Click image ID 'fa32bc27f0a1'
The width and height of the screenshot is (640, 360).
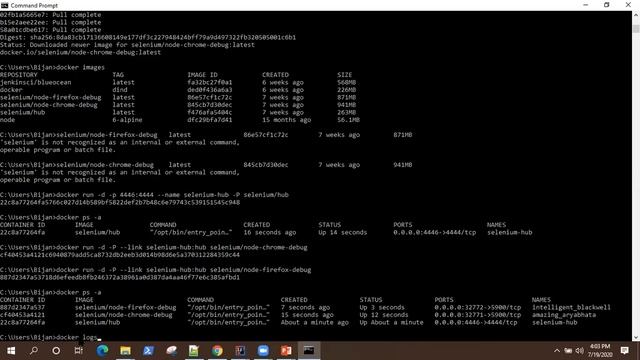click(210, 82)
